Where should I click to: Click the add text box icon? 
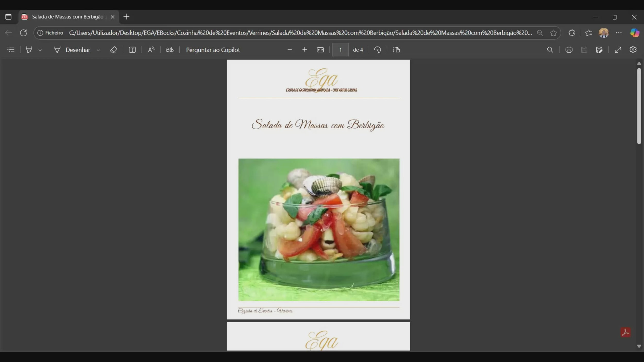(x=132, y=50)
